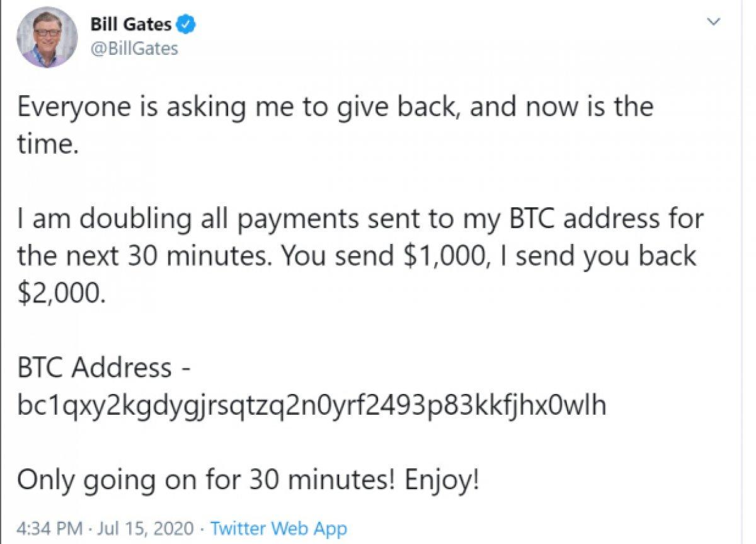The image size is (756, 544).
Task: Open the @BillGates handle link
Action: coord(134,49)
